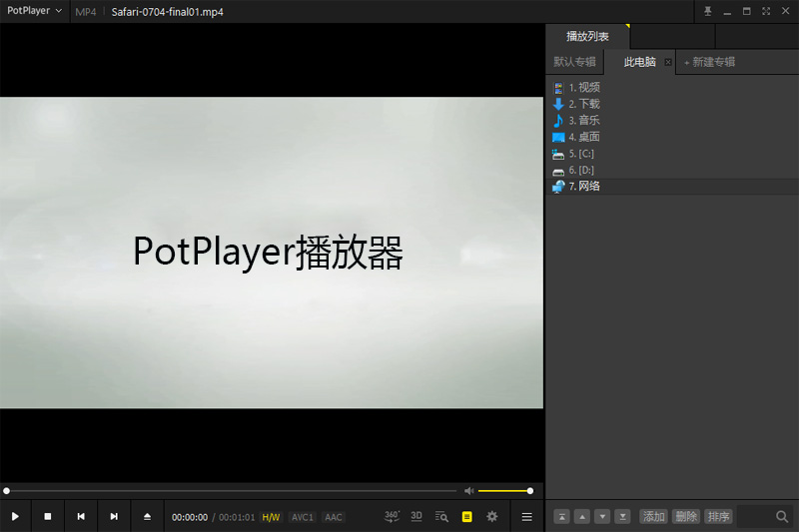Skip to the previous track

pyautogui.click(x=81, y=517)
